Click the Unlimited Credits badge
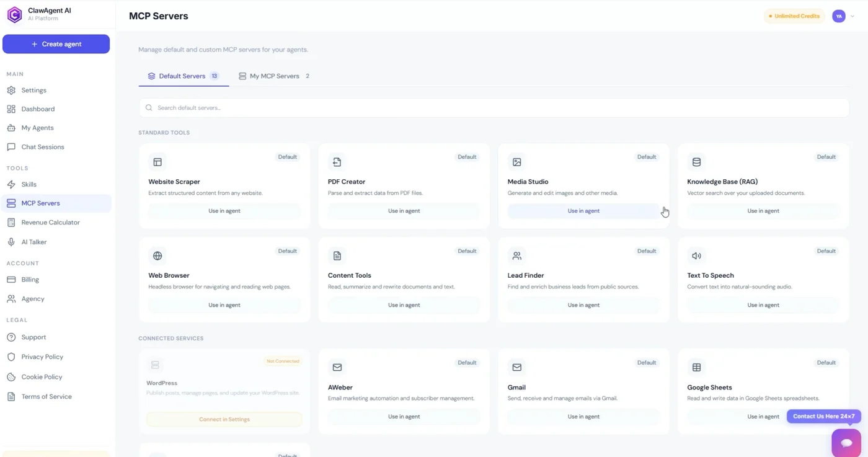This screenshot has height=457, width=868. (x=794, y=16)
